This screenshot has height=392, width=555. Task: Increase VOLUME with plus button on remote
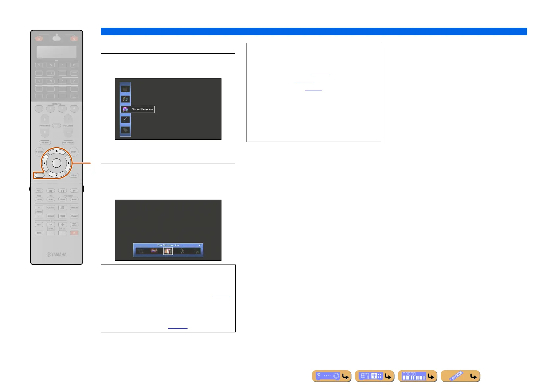click(x=68, y=119)
